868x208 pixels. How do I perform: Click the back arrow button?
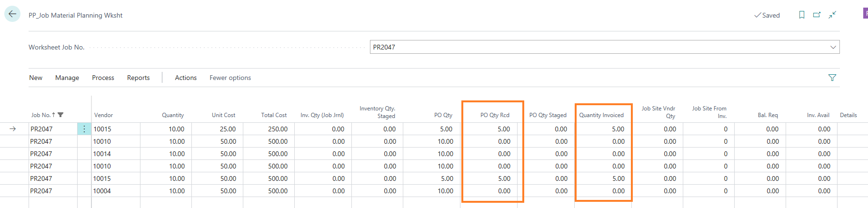point(12,14)
